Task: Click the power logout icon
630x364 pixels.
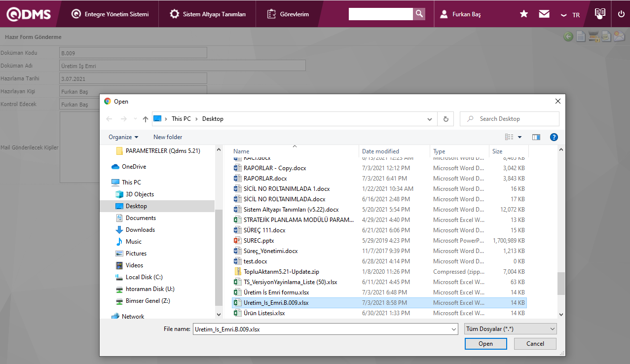Action: [x=621, y=14]
